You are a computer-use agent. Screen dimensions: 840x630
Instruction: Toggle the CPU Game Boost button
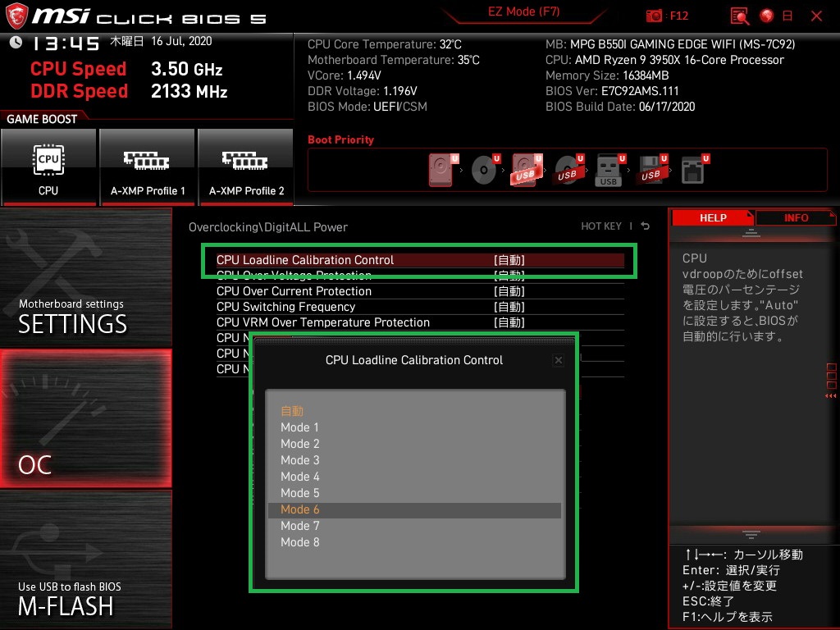pos(48,167)
